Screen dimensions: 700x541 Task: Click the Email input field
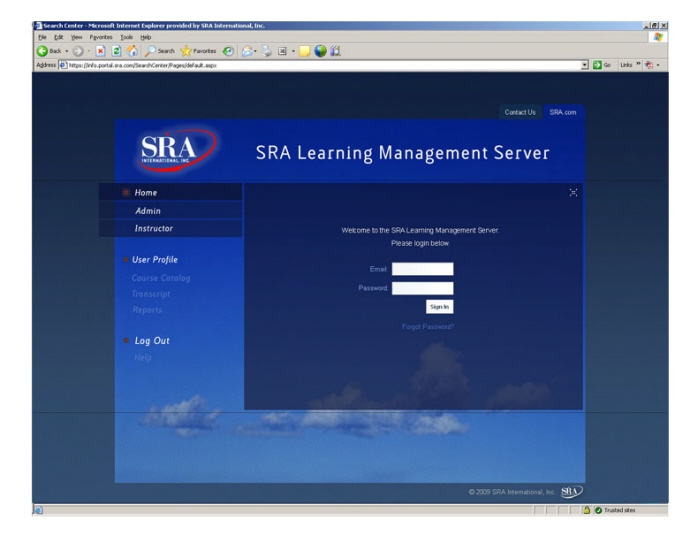tap(422, 269)
